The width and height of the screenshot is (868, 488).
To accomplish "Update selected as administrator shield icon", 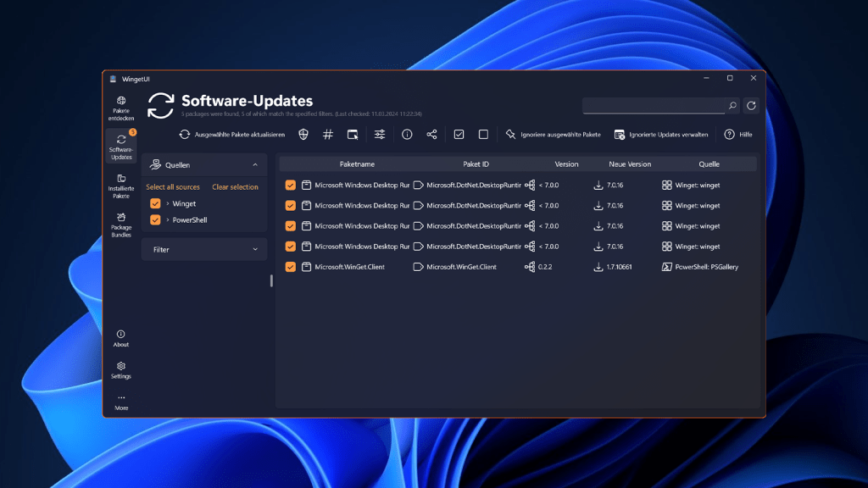I will 303,135.
